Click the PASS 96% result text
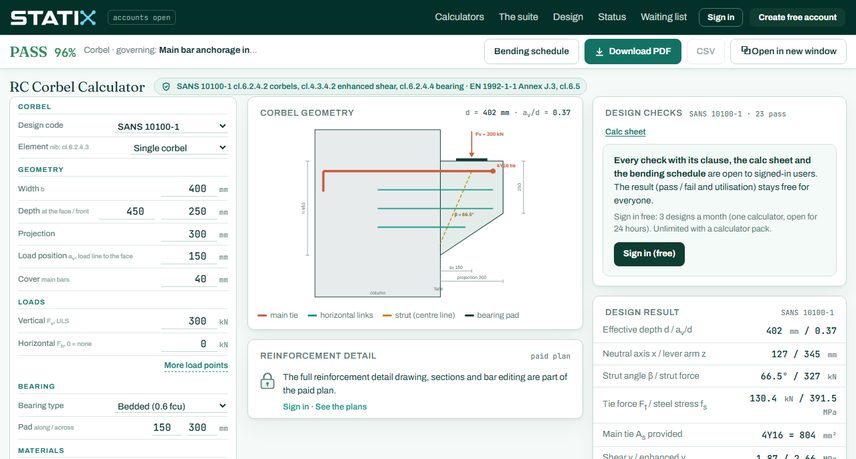Viewport: 856px width, 459px height. [x=43, y=52]
